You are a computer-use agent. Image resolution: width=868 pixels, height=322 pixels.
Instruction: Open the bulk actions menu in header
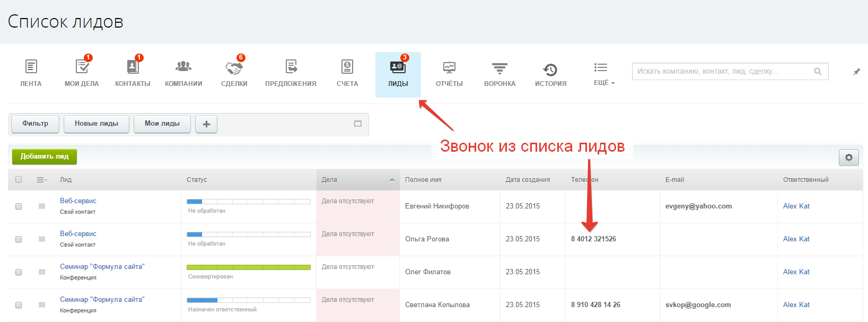(42, 180)
